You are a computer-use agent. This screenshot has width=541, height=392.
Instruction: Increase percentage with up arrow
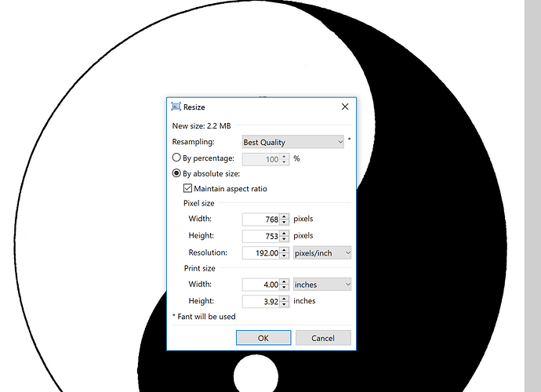pos(285,156)
